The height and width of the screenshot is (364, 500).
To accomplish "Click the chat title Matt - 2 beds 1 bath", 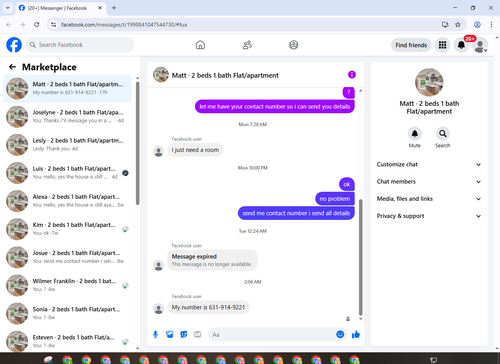I will 225,75.
